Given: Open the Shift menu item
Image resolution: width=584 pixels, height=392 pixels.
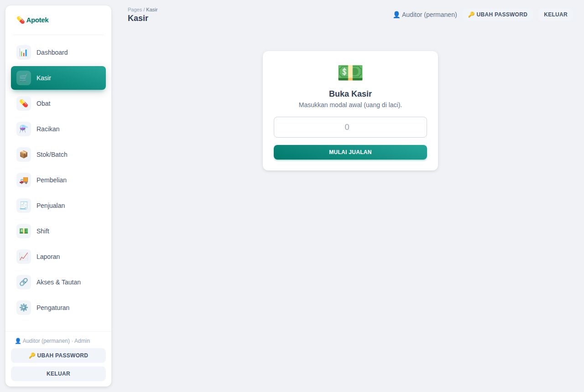Looking at the screenshot, I should coord(58,231).
